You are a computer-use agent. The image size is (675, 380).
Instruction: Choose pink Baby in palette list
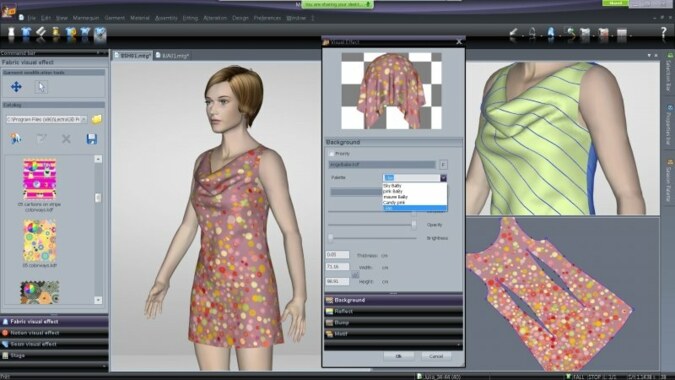[415, 191]
